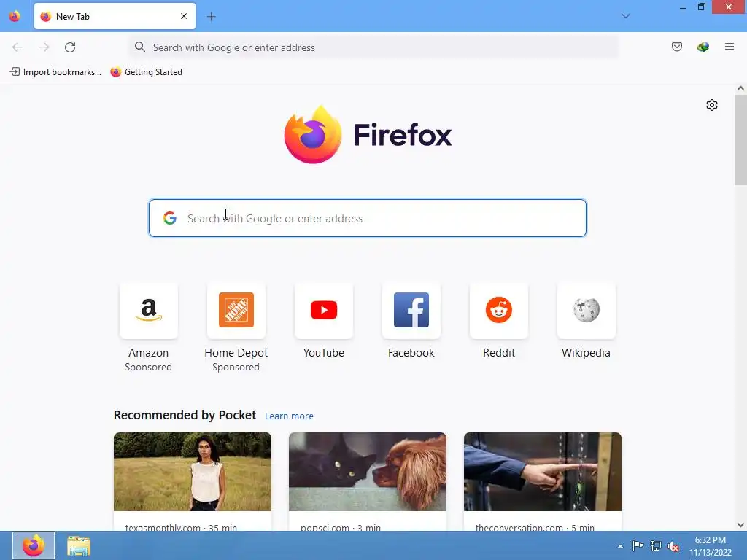The width and height of the screenshot is (747, 560).
Task: Click the Sponsored label under Home Depot
Action: 236,367
